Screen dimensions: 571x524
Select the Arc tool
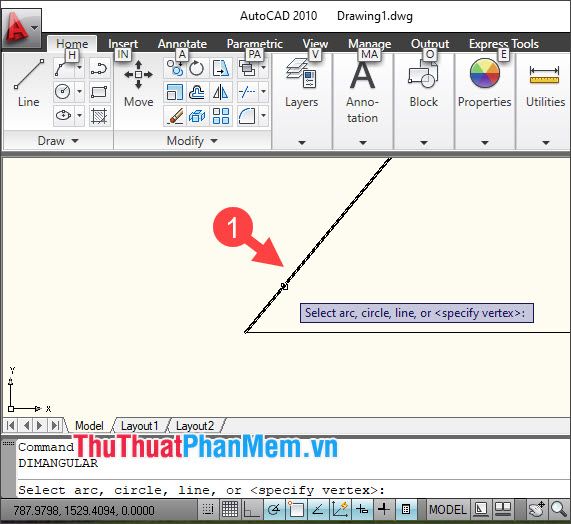point(99,68)
